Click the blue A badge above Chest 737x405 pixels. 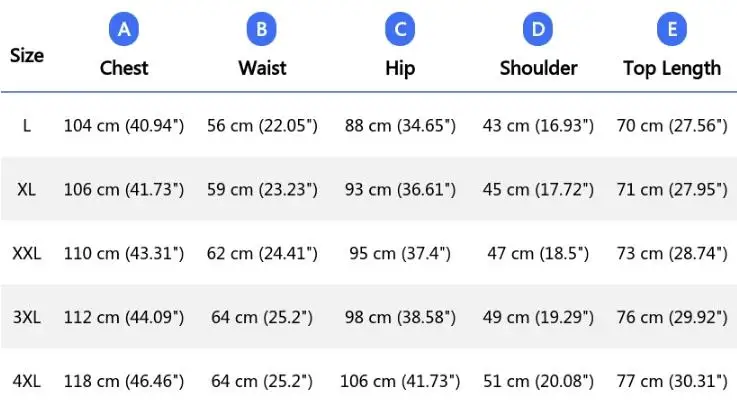(x=124, y=29)
